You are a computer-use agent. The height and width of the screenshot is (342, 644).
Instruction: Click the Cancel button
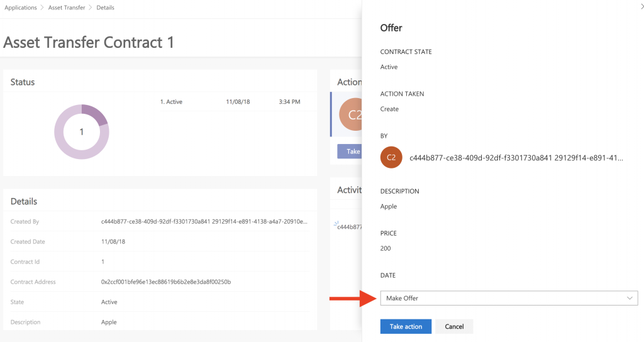454,326
